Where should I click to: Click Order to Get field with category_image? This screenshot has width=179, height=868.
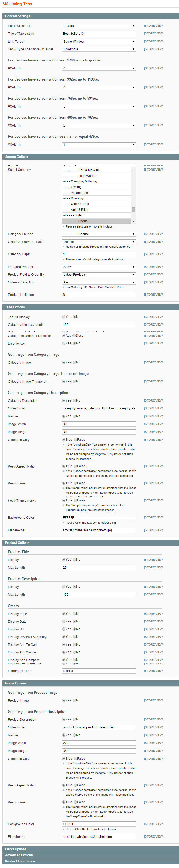99,408
